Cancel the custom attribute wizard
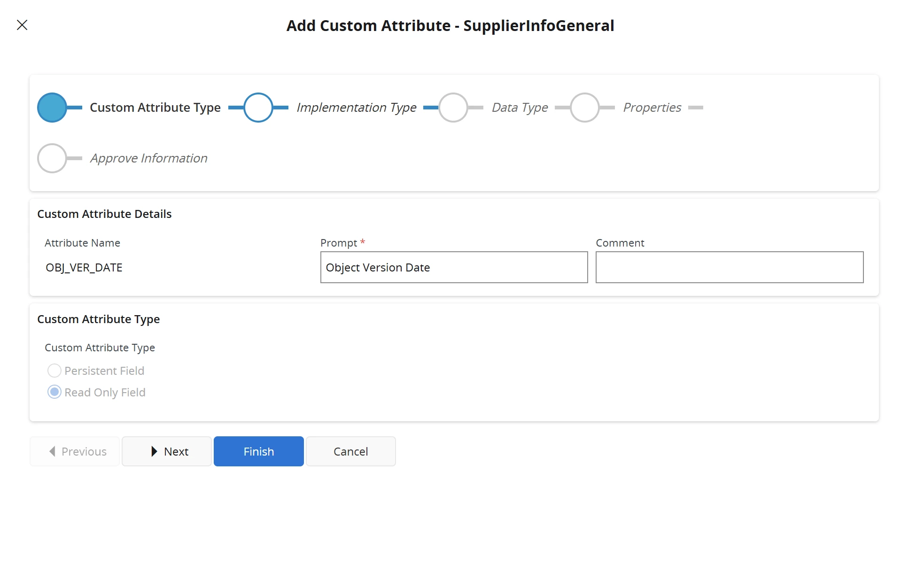 pos(350,451)
